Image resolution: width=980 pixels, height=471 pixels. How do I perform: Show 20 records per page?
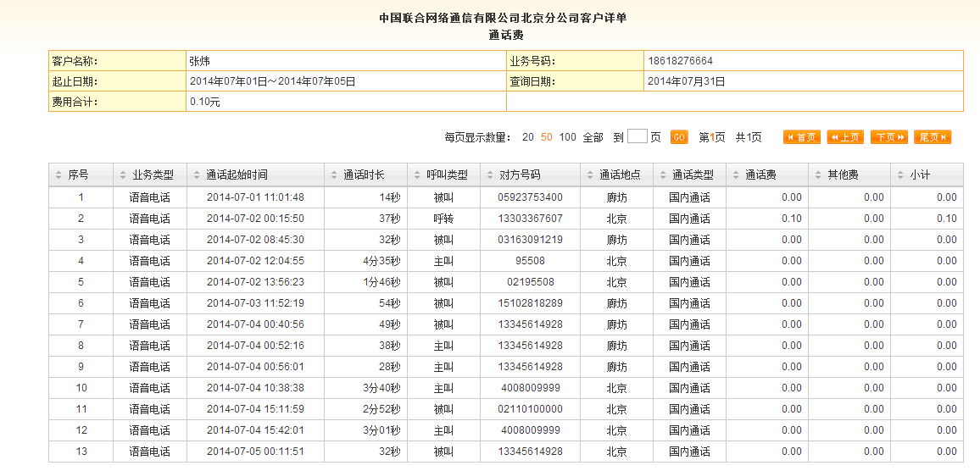pos(527,137)
